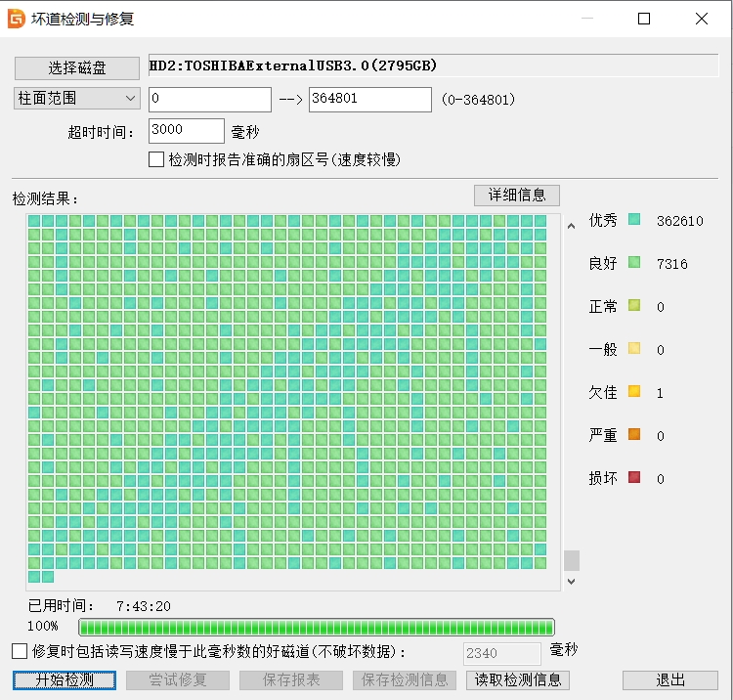Viewport: 733px width, 700px height.
Task: Click the end cylinder field containing 364801
Action: coord(369,99)
